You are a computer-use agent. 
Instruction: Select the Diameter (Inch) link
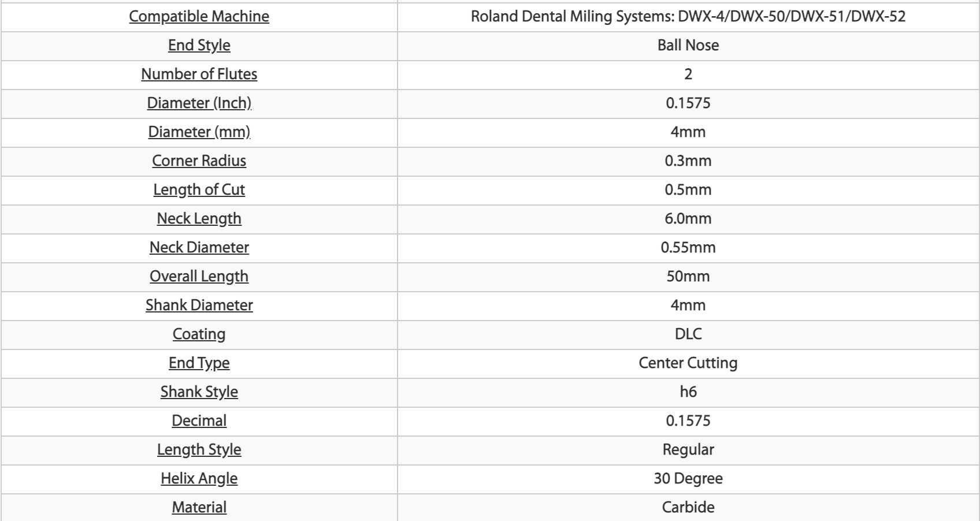click(199, 103)
